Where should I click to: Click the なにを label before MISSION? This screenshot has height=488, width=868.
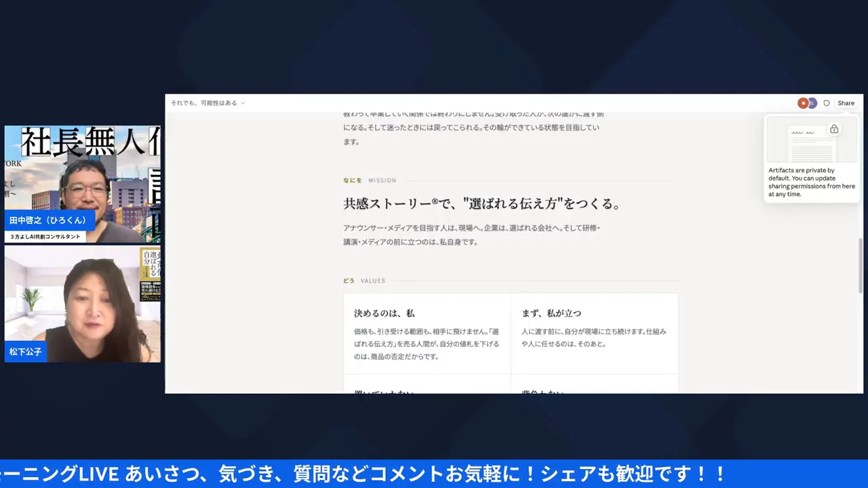(353, 180)
